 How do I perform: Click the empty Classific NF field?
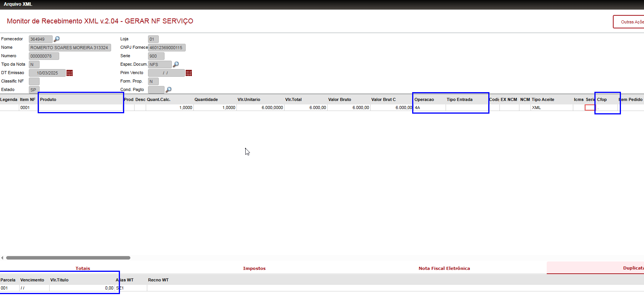[34, 81]
